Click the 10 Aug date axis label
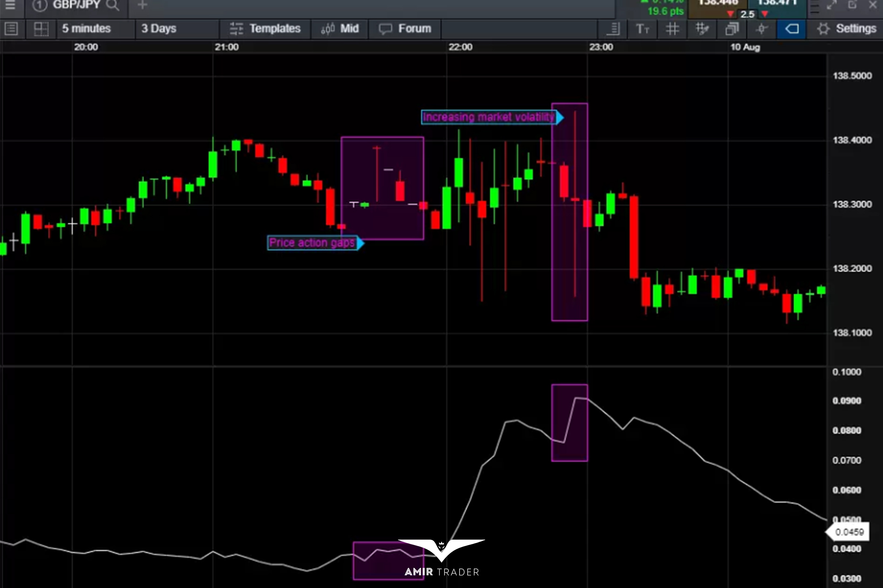 [745, 47]
